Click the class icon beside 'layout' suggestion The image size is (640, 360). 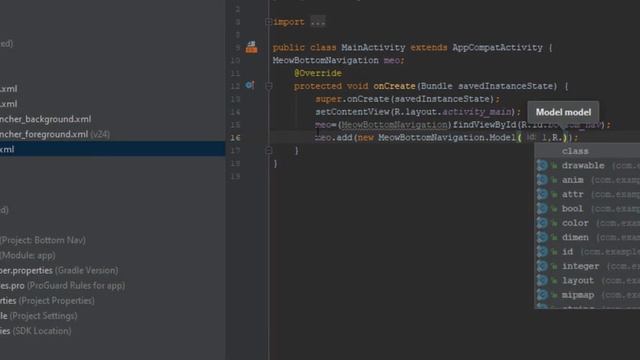tap(542, 280)
